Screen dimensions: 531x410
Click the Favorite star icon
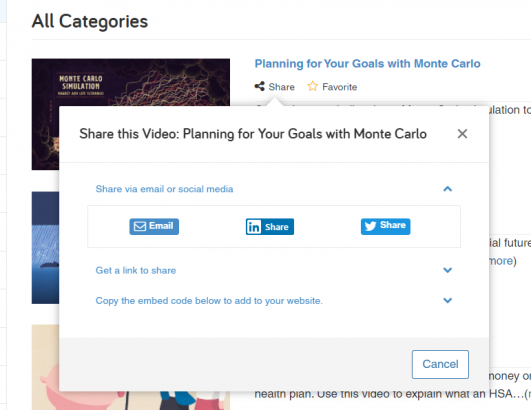click(312, 86)
